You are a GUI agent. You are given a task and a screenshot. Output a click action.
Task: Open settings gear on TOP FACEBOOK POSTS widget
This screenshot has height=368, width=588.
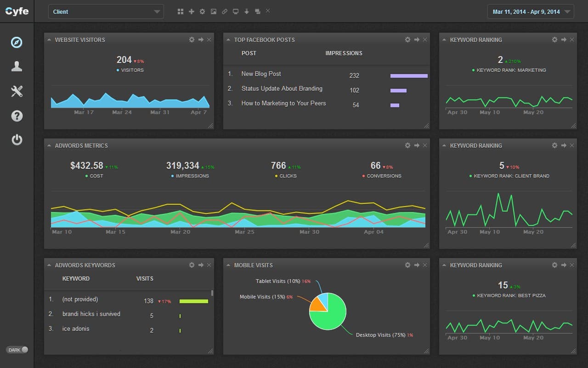[407, 40]
